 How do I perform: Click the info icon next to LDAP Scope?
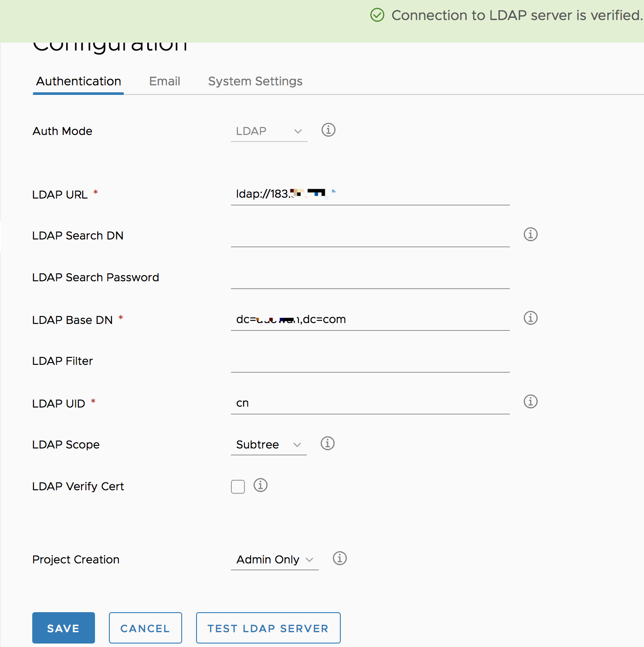(x=327, y=444)
